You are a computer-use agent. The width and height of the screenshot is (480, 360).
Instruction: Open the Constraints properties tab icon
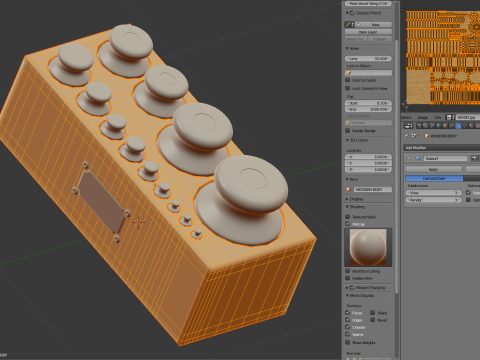coord(452,126)
